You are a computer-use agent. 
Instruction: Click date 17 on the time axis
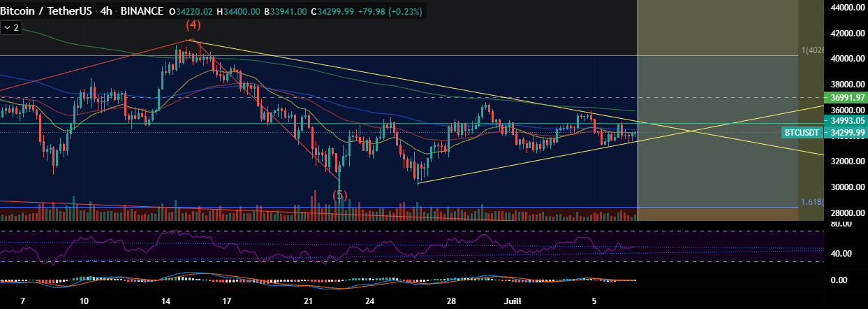pyautogui.click(x=228, y=301)
